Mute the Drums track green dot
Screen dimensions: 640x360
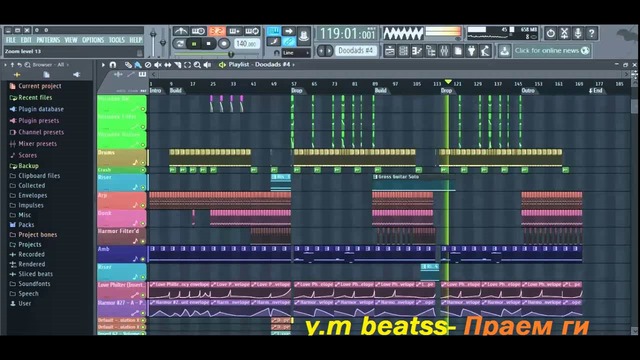(x=143, y=163)
